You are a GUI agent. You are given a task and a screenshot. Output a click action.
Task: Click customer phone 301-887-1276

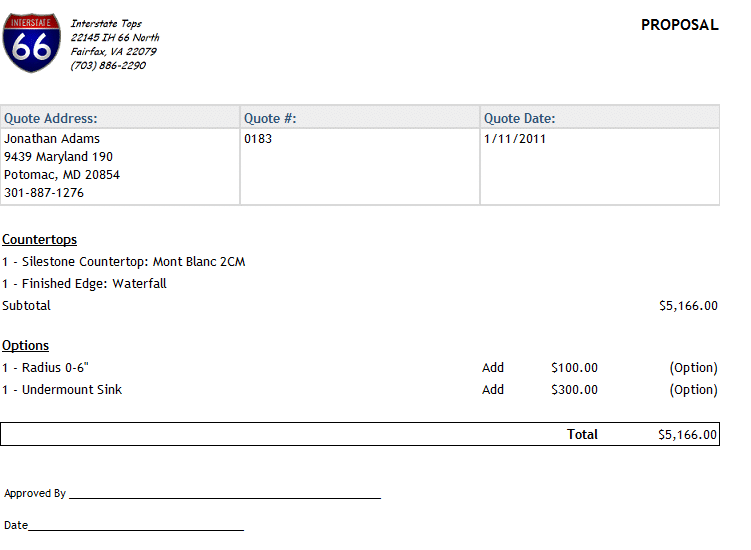point(44,193)
